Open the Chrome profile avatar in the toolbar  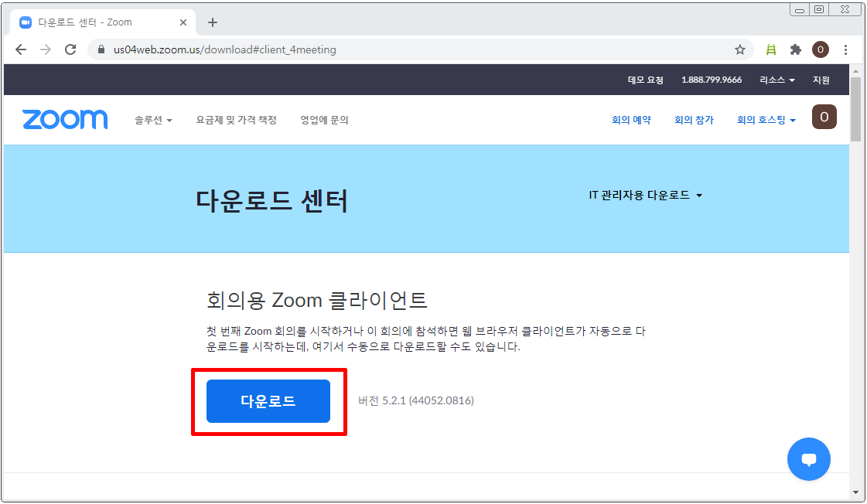pos(821,49)
